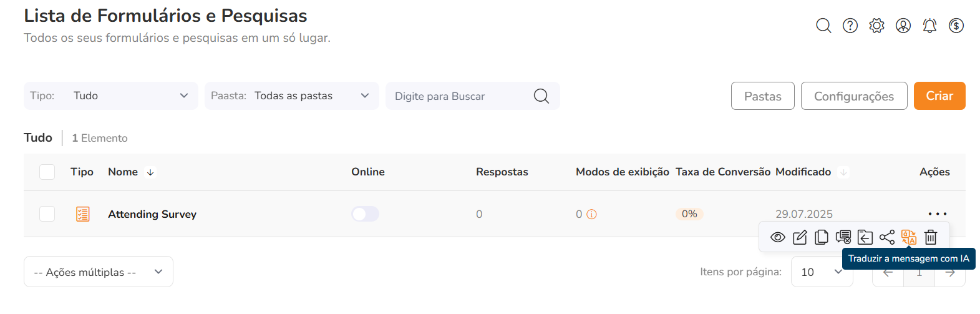Toggle Attending Survey online switch
Image resolution: width=980 pixels, height=314 pixels.
[x=365, y=214]
